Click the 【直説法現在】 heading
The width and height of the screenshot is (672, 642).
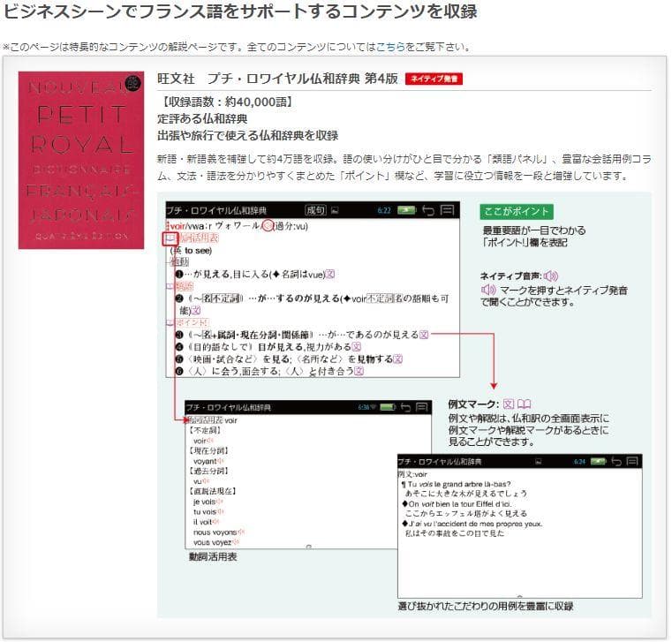(212, 491)
